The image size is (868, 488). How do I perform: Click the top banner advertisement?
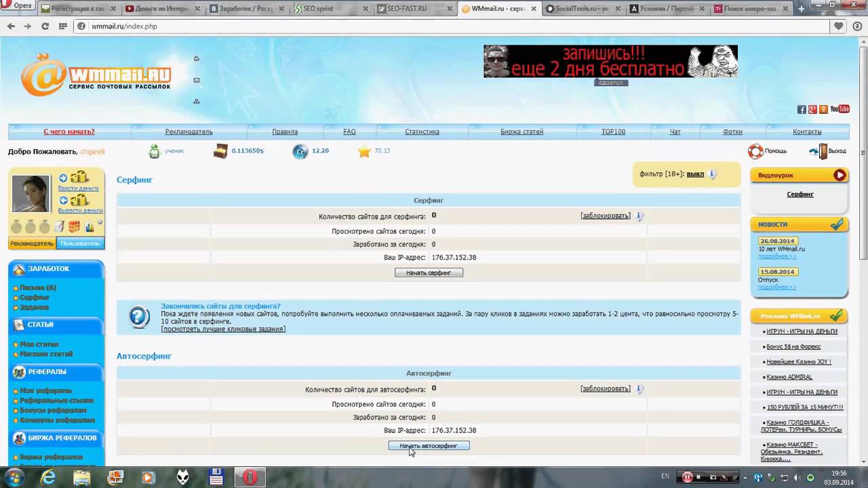[x=610, y=61]
